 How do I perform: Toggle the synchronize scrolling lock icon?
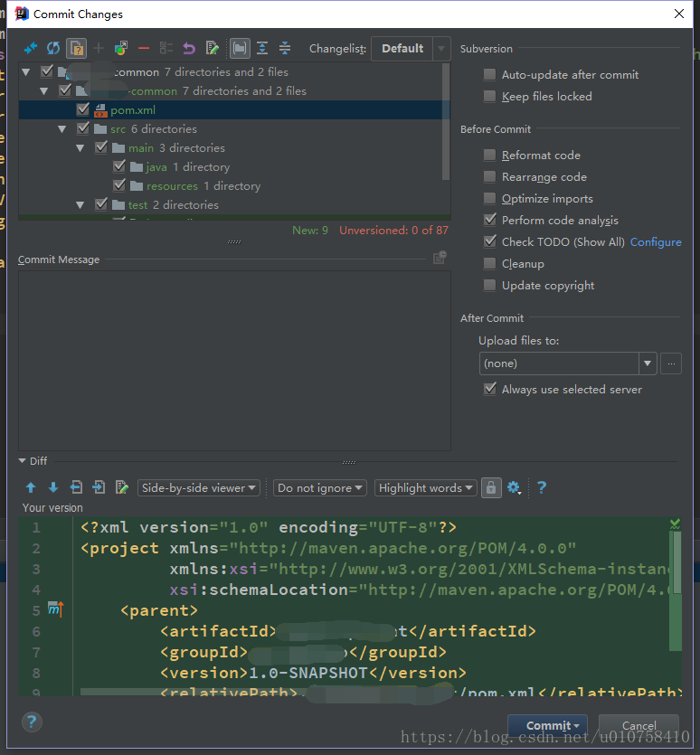[x=491, y=487]
